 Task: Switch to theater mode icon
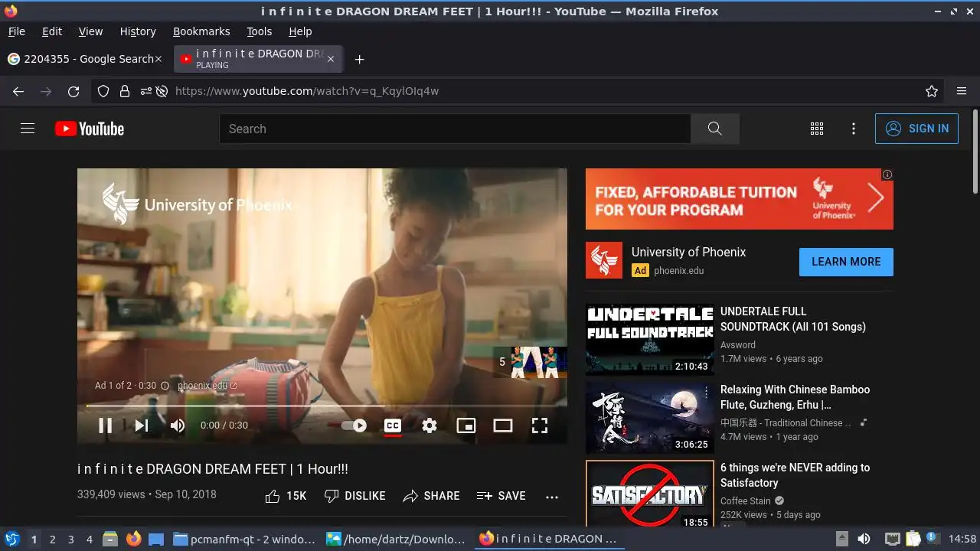coord(503,425)
